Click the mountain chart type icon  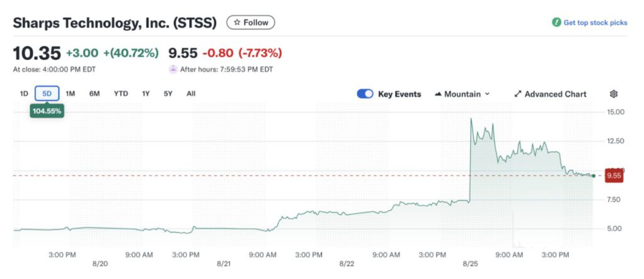(438, 94)
